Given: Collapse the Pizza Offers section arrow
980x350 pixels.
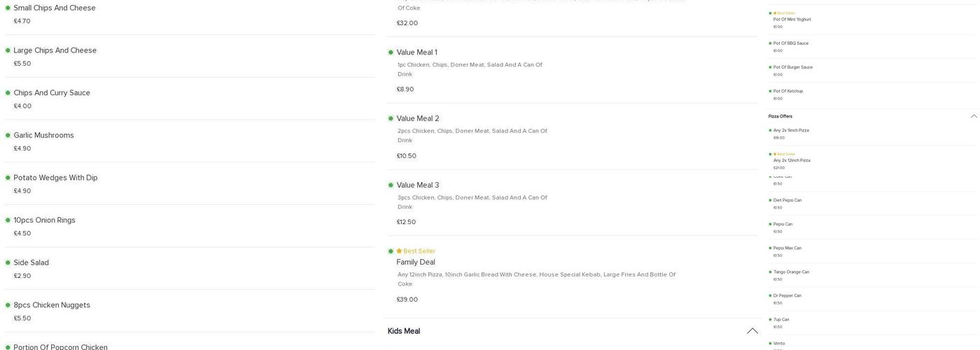Looking at the screenshot, I should pyautogui.click(x=973, y=116).
